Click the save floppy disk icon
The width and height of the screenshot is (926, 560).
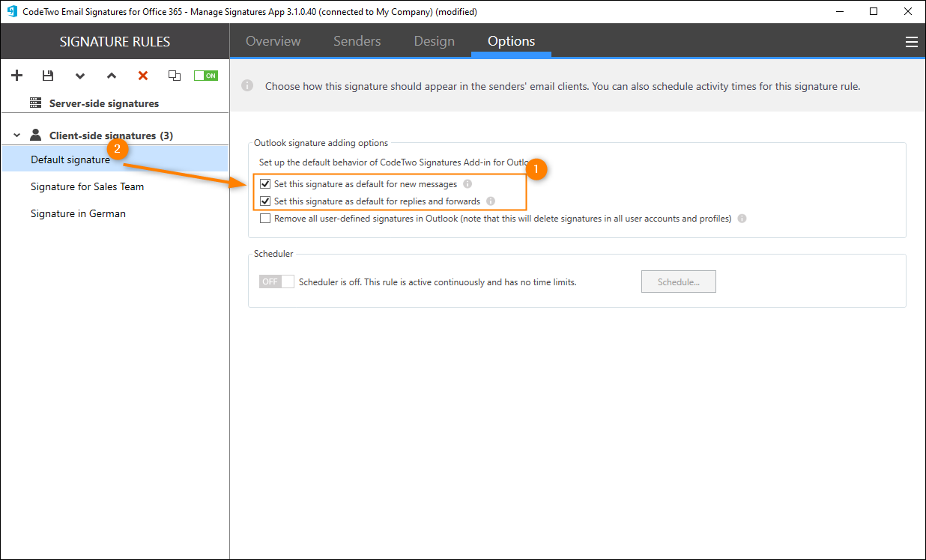[x=48, y=76]
